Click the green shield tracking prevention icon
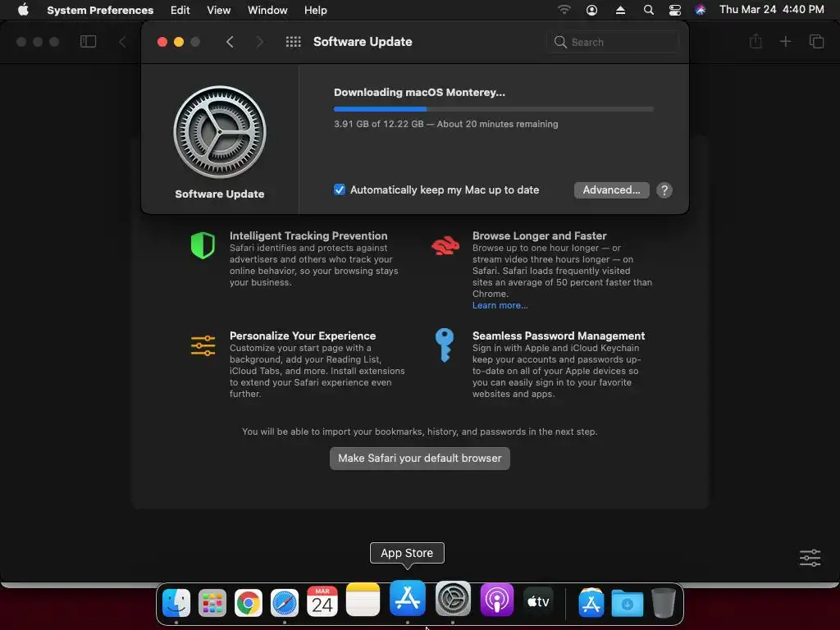 [x=203, y=245]
